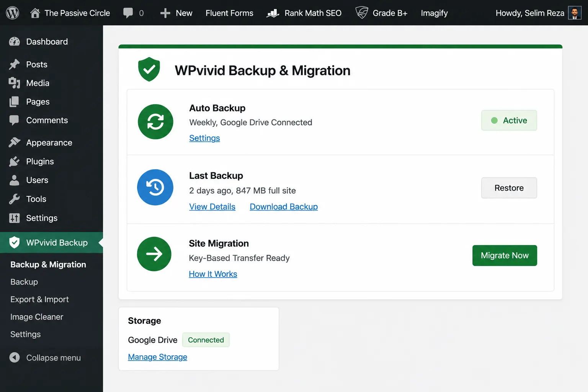Open Fluent Forms in admin bar
588x392 pixels.
[229, 13]
